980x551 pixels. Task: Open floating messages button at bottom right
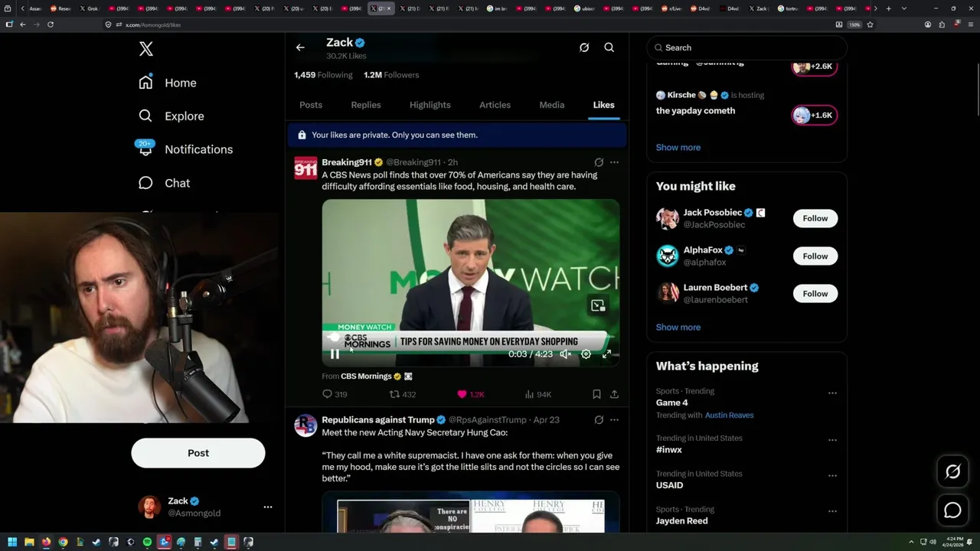coord(952,510)
